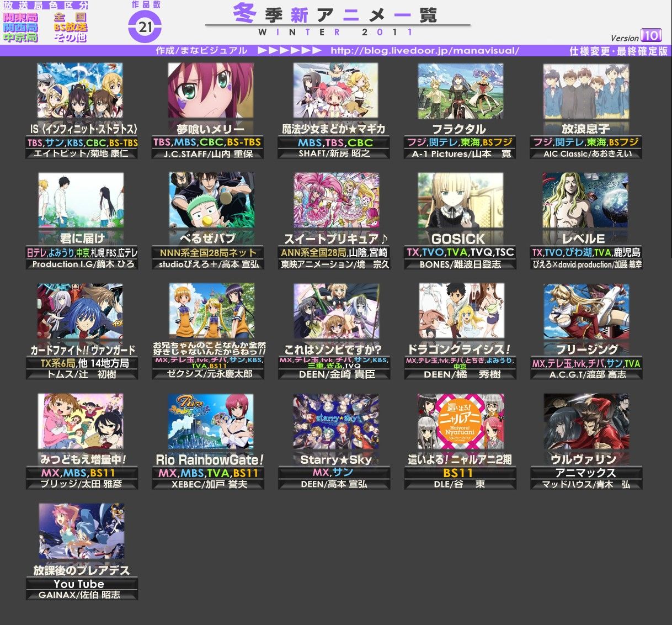Click the 放課後のプレアデス artwork
The image size is (672, 625).
(82, 531)
